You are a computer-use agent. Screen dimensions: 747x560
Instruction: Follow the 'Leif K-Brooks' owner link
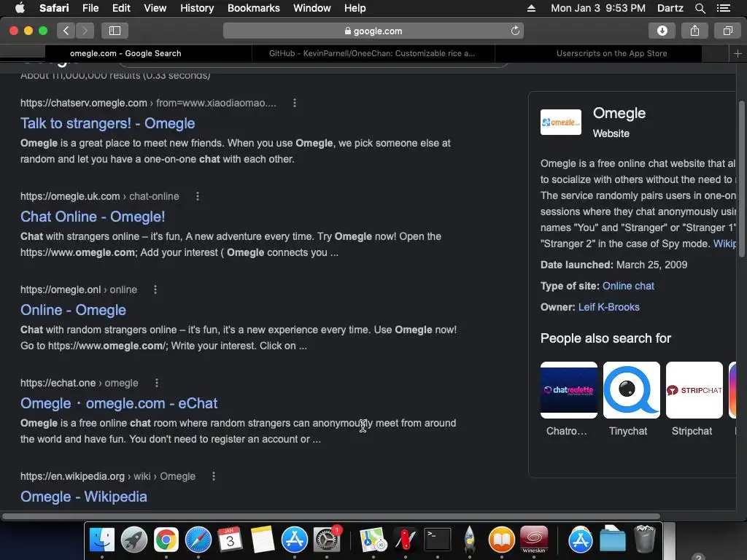tap(609, 307)
